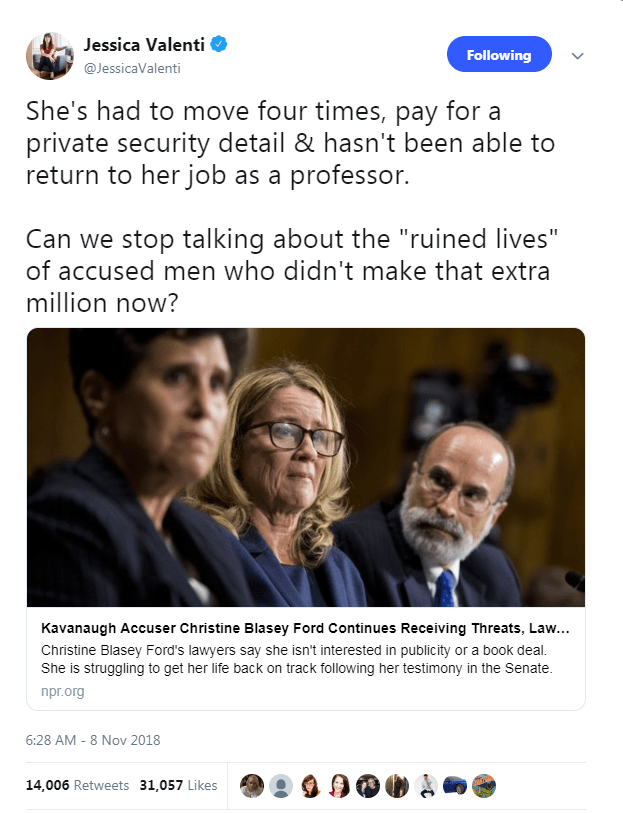This screenshot has height=813, width=623.
Task: Visit the @JessicaValenti handle link
Action: pos(128,68)
